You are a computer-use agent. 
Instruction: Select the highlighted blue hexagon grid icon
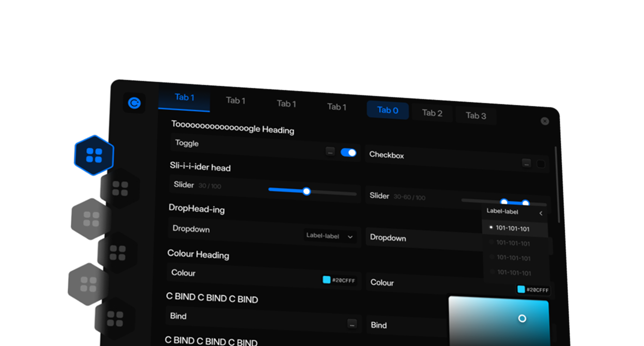[94, 155]
